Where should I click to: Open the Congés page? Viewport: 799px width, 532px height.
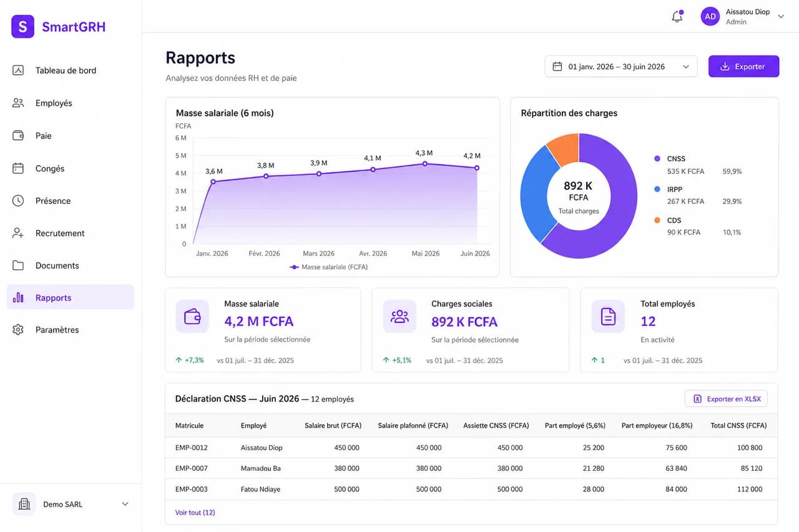click(x=70, y=168)
